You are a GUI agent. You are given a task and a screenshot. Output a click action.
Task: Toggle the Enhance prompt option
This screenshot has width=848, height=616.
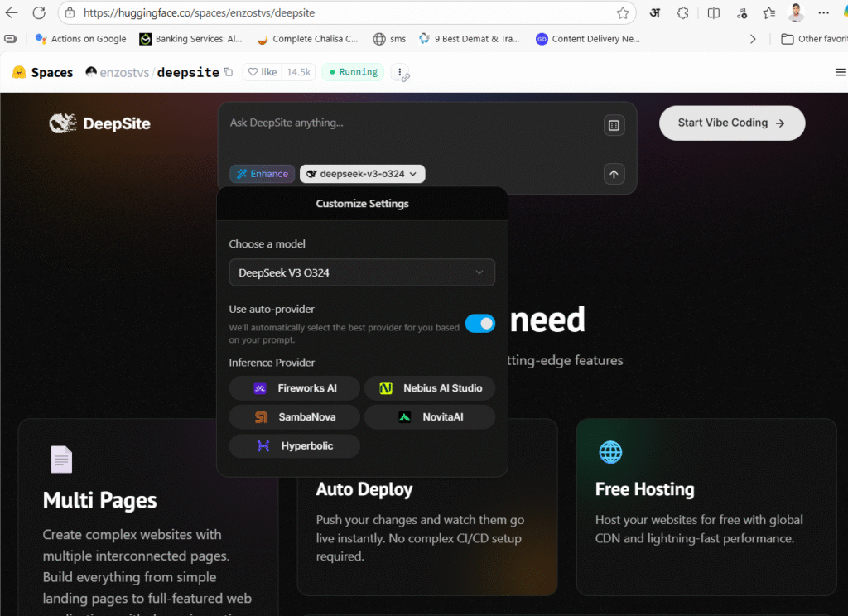(263, 174)
